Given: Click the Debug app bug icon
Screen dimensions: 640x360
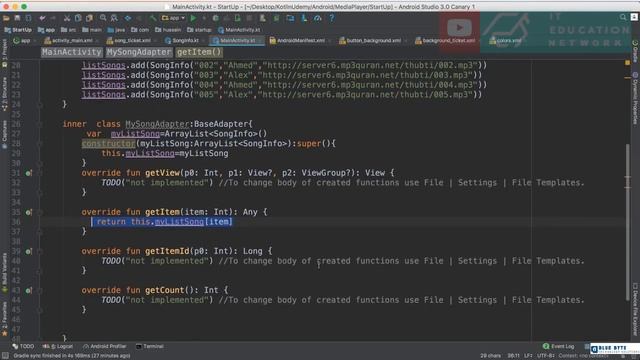Looking at the screenshot, I should pyautogui.click(x=216, y=18).
